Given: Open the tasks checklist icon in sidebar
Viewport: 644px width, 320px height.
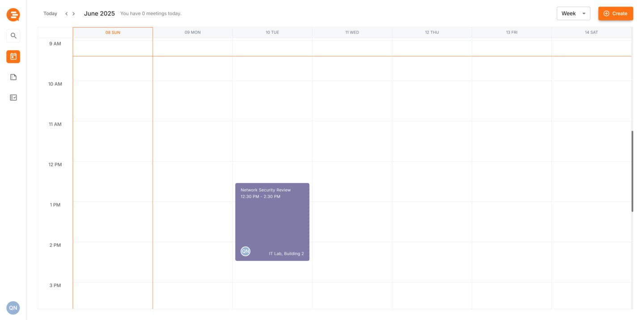Looking at the screenshot, I should pyautogui.click(x=13, y=98).
